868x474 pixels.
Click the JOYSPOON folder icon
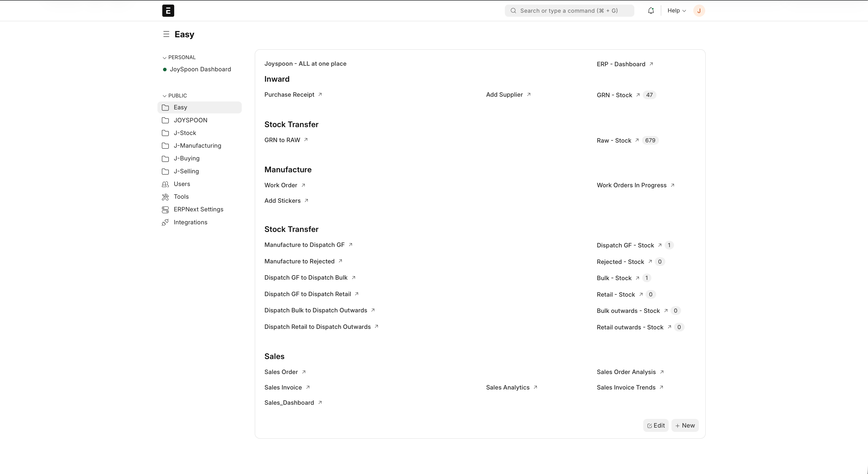pos(165,120)
